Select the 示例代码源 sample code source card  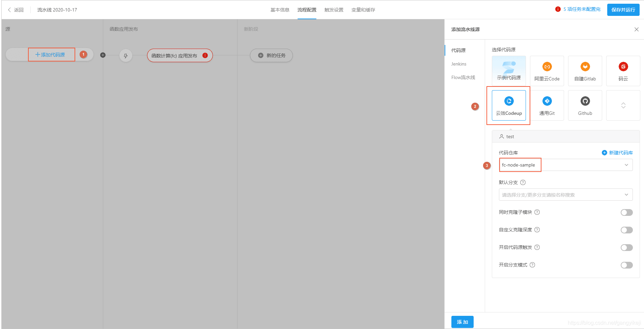point(509,71)
